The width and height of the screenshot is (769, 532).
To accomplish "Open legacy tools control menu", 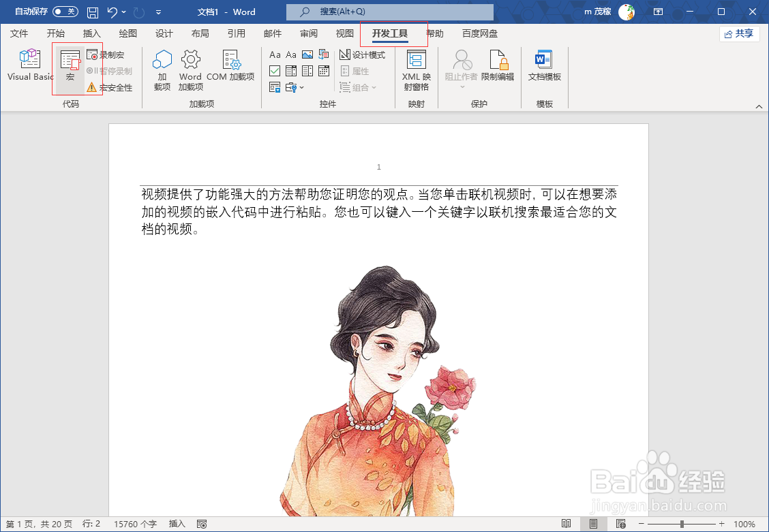I will point(295,88).
